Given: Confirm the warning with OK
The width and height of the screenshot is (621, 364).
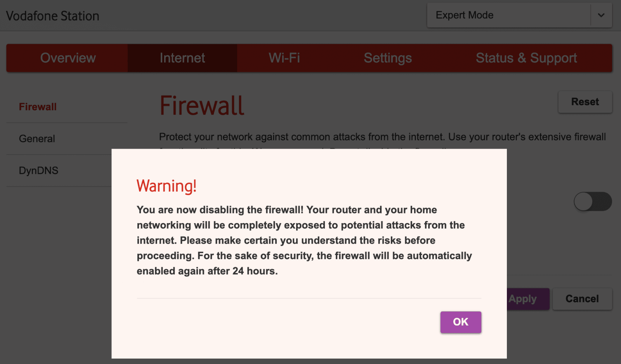Looking at the screenshot, I should coord(461,322).
